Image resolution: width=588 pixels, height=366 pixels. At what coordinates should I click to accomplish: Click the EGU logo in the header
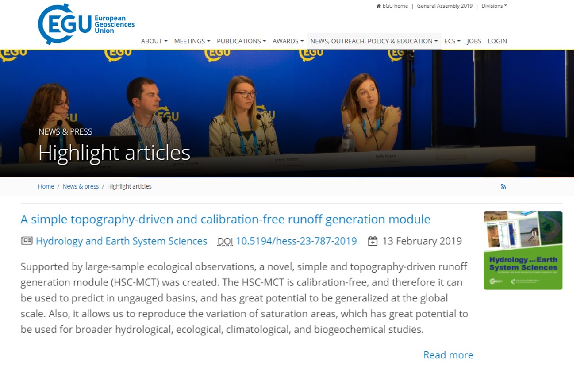(x=86, y=24)
